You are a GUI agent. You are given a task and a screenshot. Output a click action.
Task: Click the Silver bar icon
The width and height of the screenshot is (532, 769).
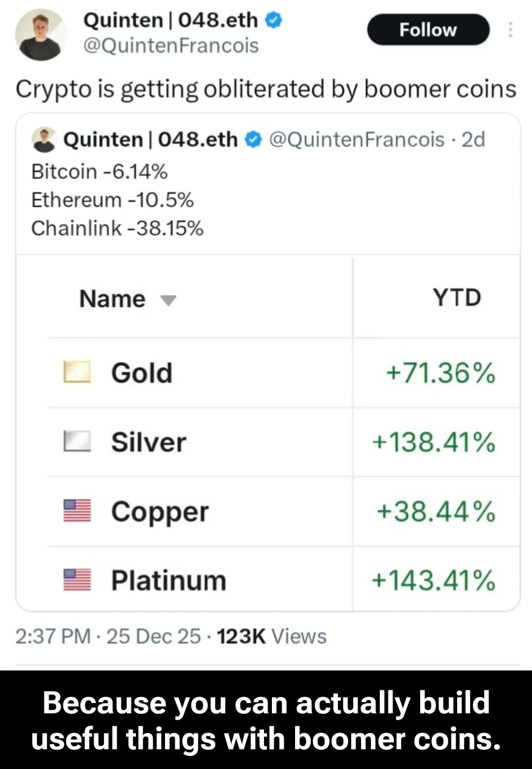77,441
